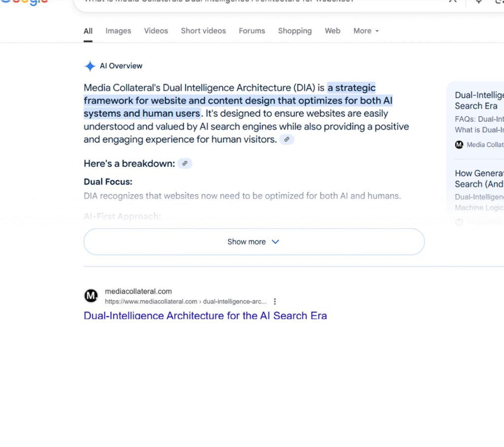This screenshot has width=504, height=447.
Task: Open the 'How Genera... Search (And' source card
Action: click(x=479, y=179)
